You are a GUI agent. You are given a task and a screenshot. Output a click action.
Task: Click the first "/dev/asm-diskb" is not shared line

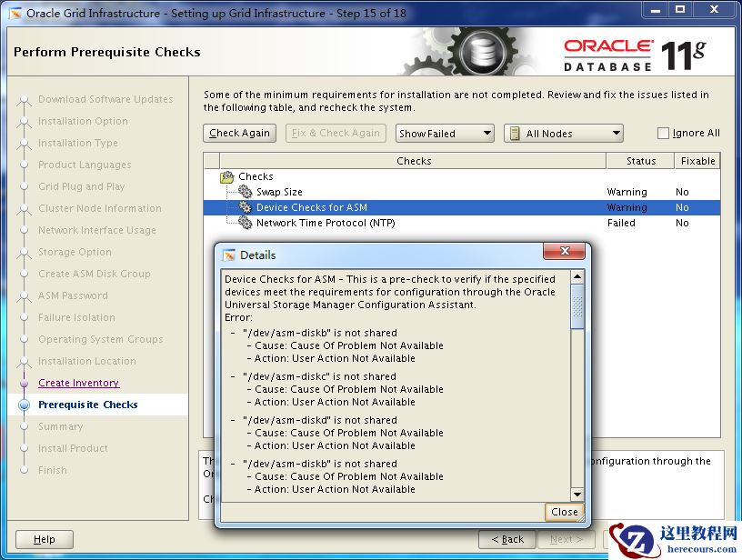coord(320,333)
